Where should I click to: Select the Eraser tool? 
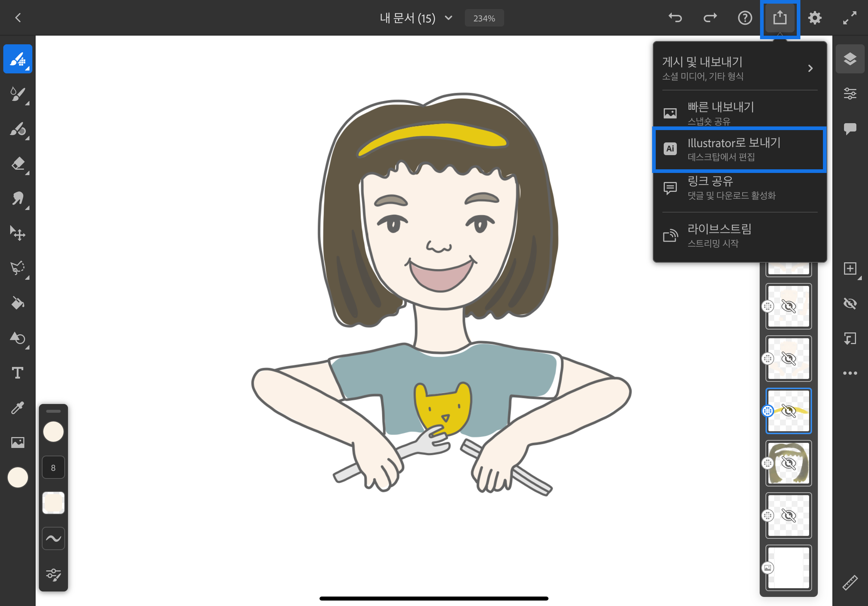(x=18, y=164)
